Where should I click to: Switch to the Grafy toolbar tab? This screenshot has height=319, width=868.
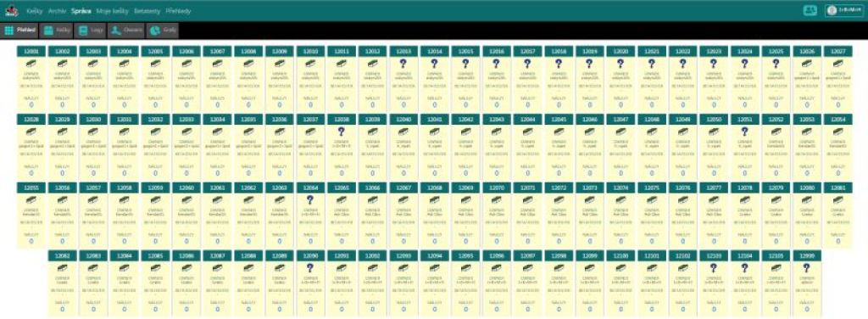tap(163, 31)
